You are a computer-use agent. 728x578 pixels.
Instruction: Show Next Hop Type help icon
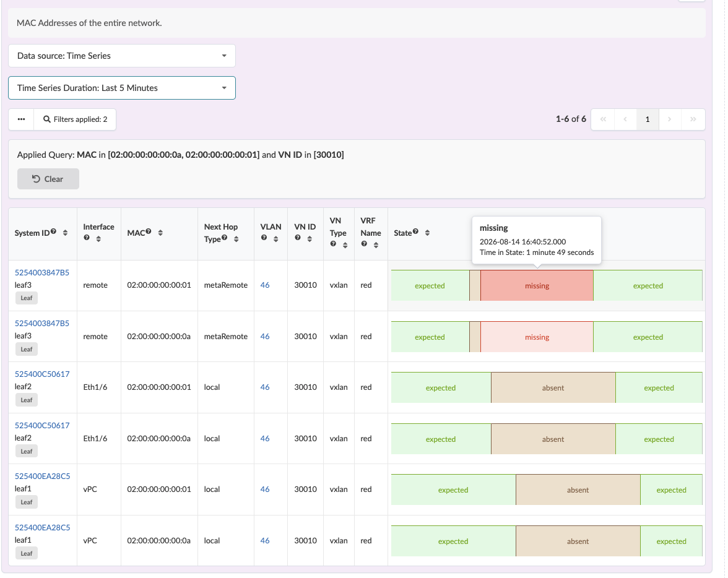click(224, 238)
